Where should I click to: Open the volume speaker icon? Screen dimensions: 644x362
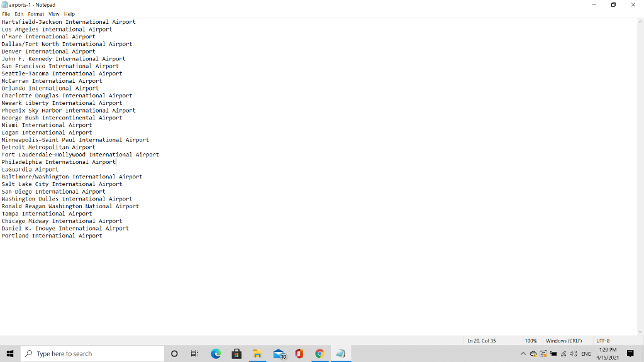click(574, 354)
